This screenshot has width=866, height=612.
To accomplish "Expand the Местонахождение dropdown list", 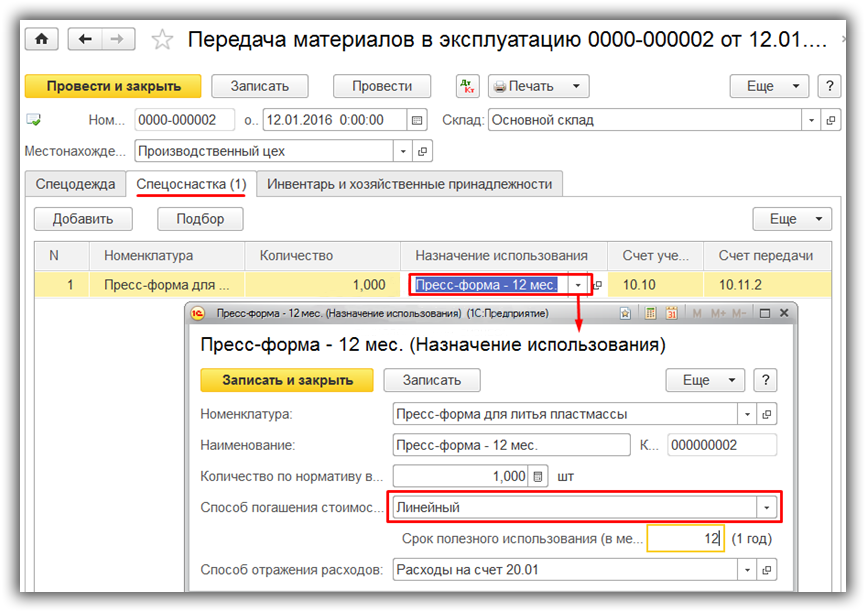I will 404,152.
